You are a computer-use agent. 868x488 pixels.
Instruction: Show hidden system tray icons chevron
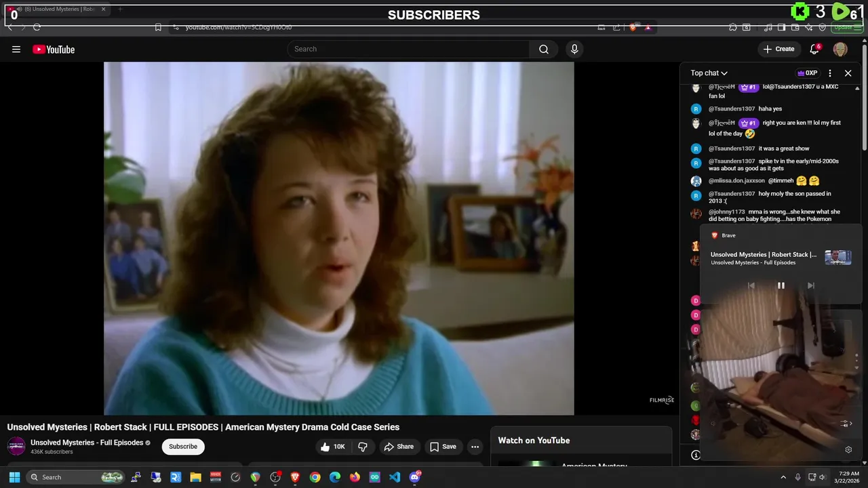click(x=783, y=477)
